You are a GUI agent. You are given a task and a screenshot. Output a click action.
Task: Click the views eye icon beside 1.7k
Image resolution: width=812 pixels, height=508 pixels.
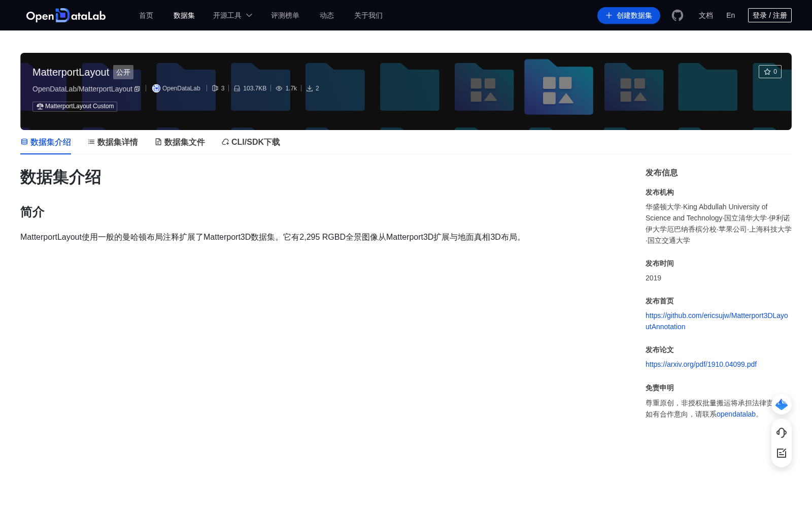(x=279, y=88)
